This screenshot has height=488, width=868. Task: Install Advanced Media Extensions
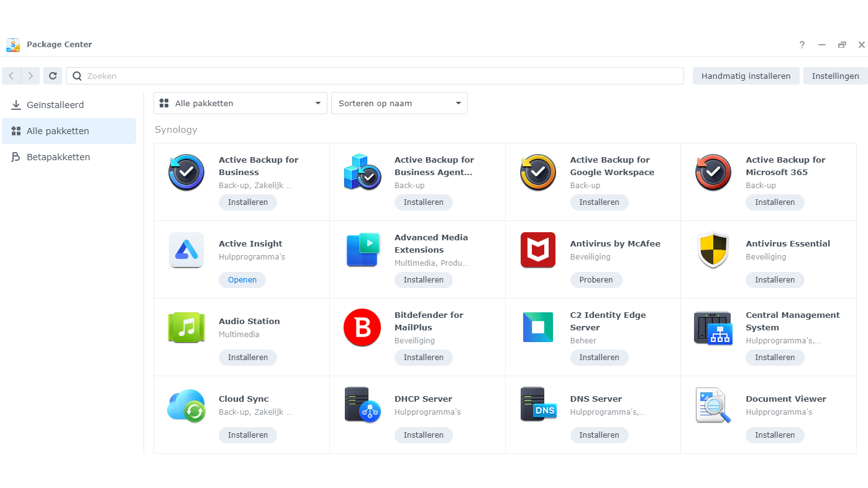[424, 280]
